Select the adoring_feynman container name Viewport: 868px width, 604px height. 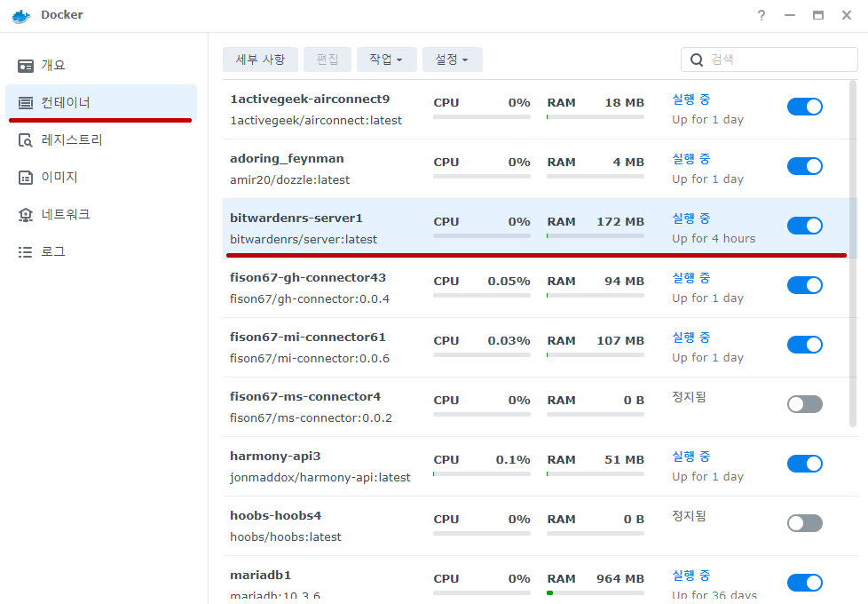(287, 159)
